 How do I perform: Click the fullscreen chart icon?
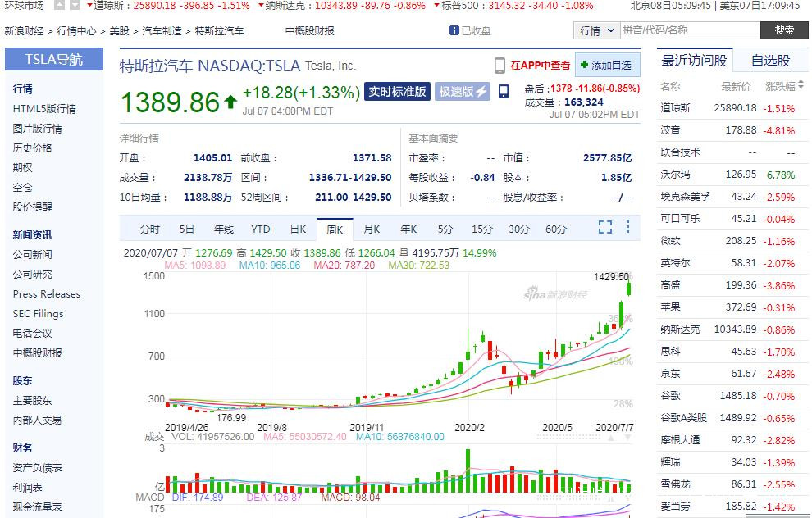[x=604, y=227]
